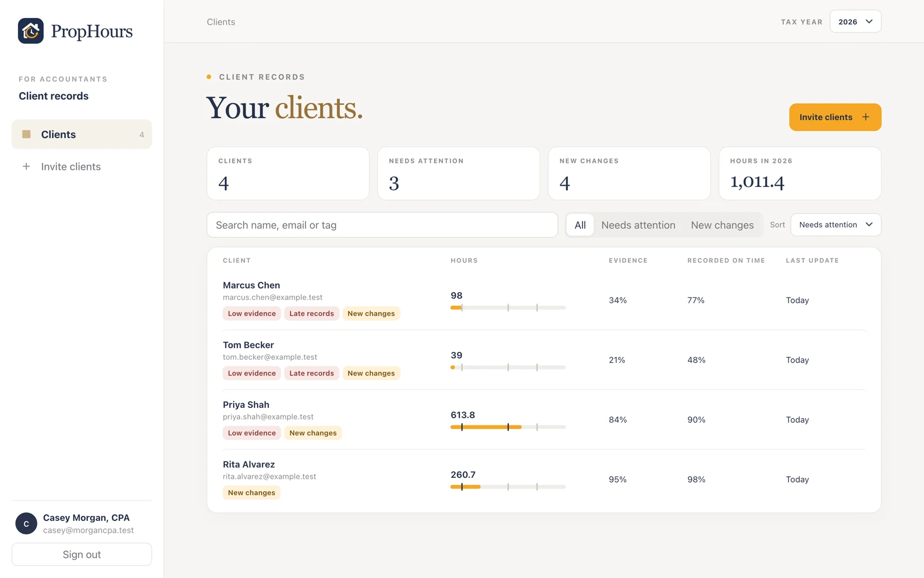Switch to the Needs attention filter tab
The image size is (924, 578).
(638, 225)
